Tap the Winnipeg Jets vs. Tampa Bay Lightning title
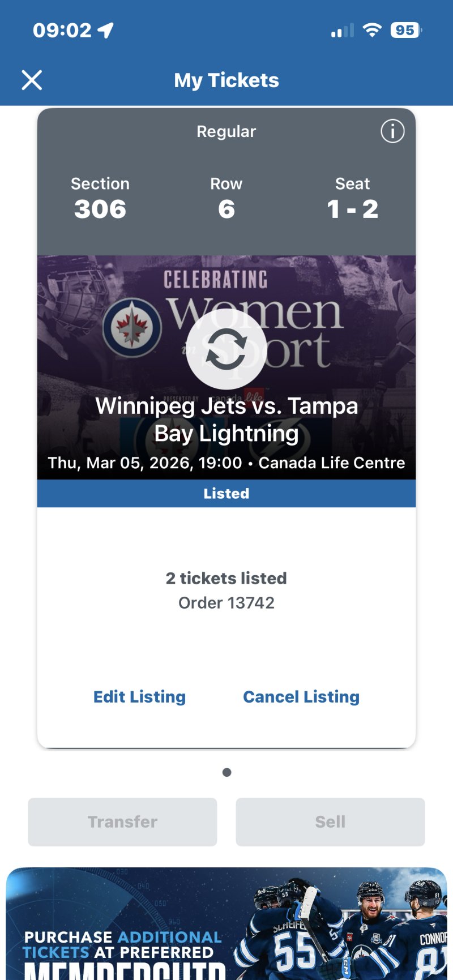Viewport: 453px width, 980px height. [226, 420]
